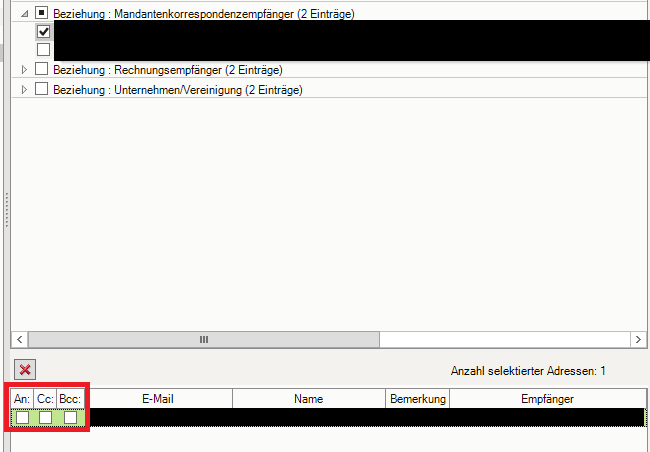Click the Empfänger column header
The image size is (650, 452).
pyautogui.click(x=548, y=399)
